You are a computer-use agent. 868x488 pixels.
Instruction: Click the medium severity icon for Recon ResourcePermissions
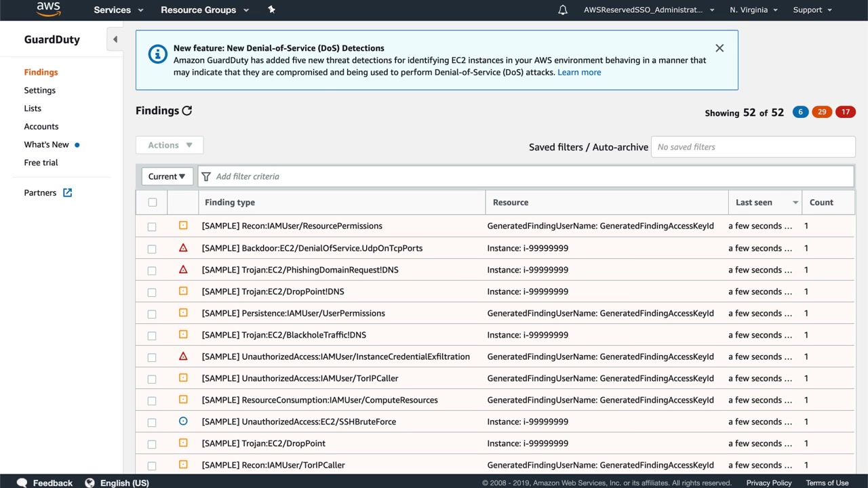point(183,226)
